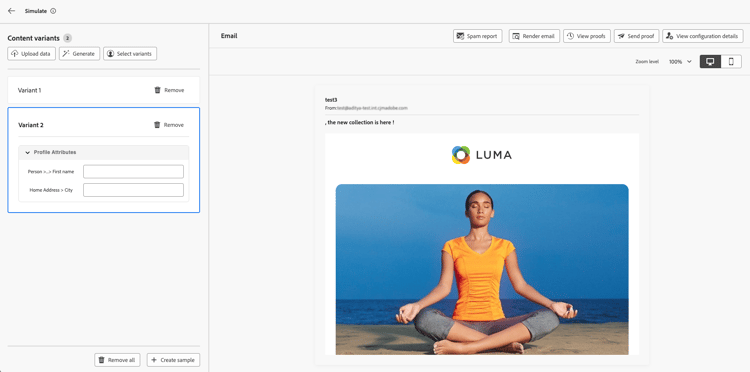The height and width of the screenshot is (372, 750).
Task: Click the Variant 2 title
Action: point(31,125)
